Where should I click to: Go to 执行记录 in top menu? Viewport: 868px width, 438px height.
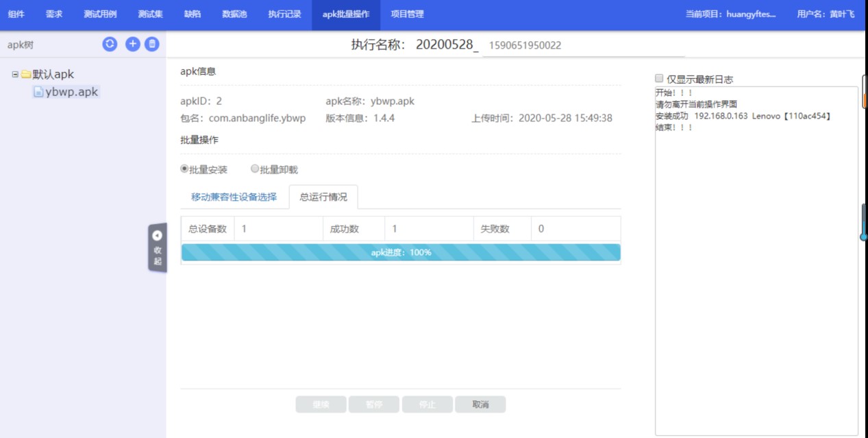pyautogui.click(x=284, y=14)
